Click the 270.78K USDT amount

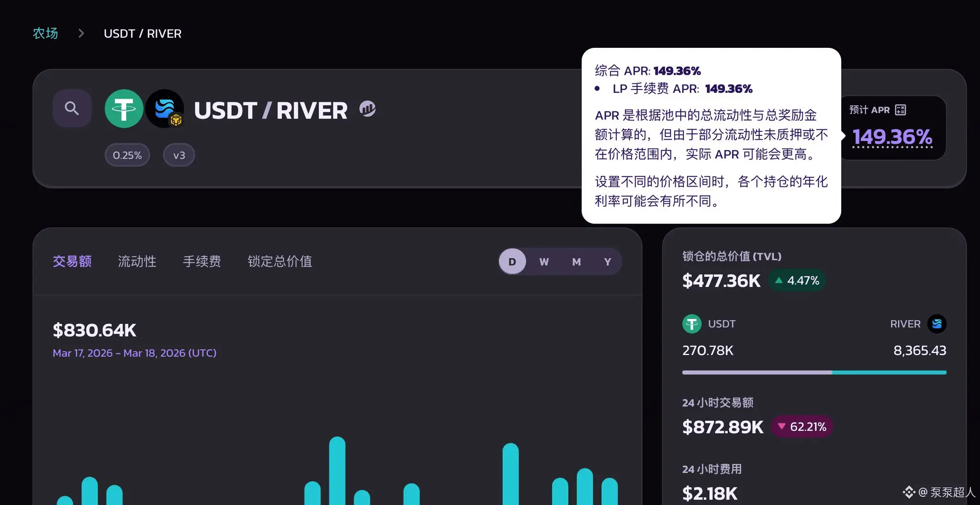pos(708,351)
